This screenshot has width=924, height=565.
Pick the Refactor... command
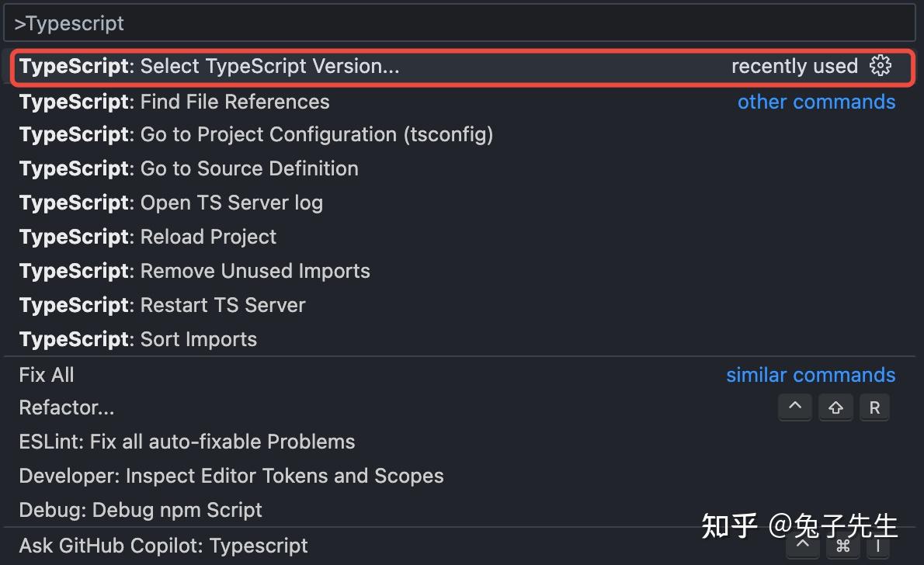click(x=67, y=408)
